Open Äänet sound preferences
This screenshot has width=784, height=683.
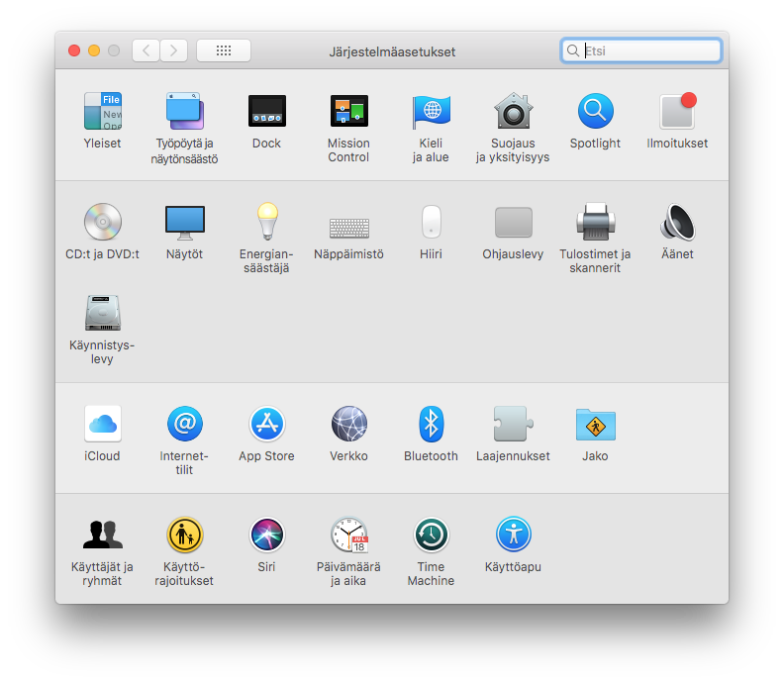click(x=677, y=223)
